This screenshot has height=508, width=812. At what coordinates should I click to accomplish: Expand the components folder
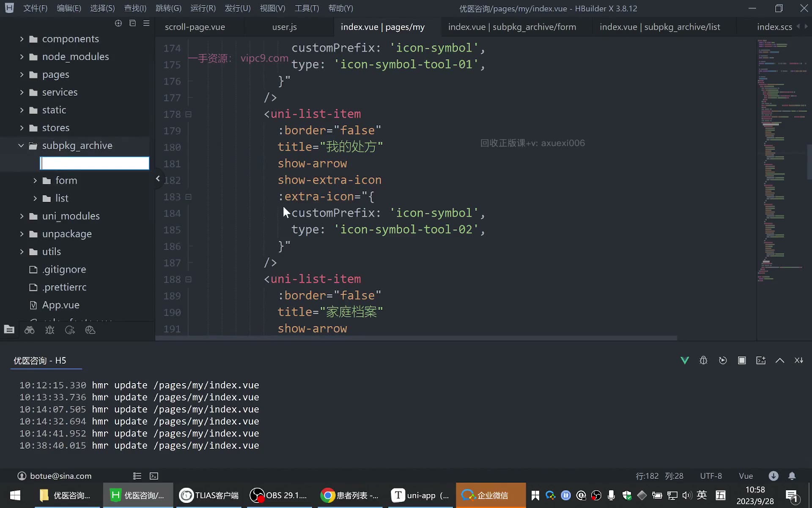coord(22,39)
